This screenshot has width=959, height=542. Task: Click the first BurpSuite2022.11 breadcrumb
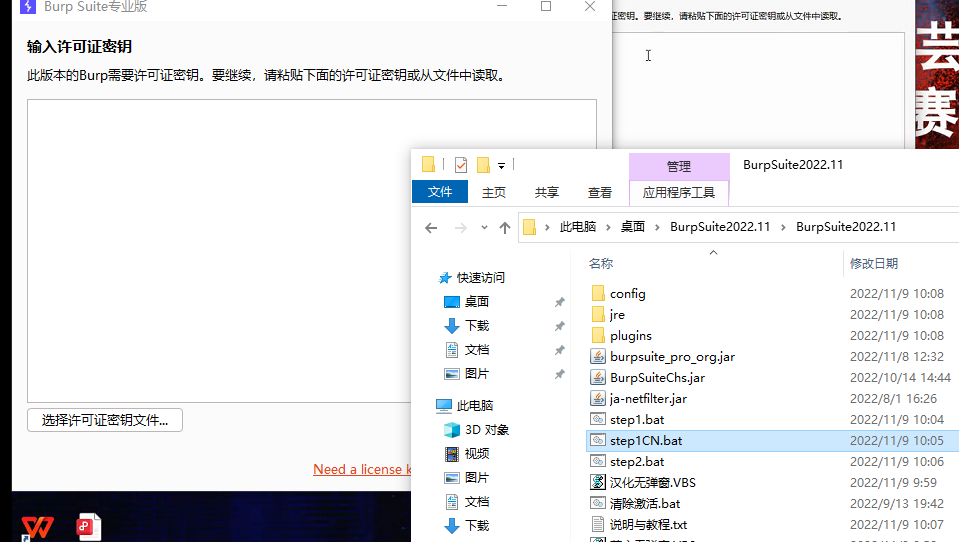[x=720, y=227]
